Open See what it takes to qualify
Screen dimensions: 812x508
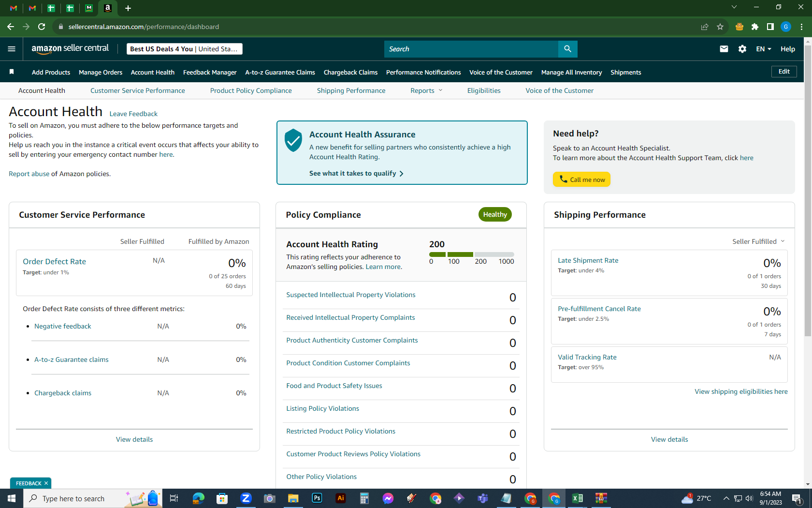tap(356, 173)
